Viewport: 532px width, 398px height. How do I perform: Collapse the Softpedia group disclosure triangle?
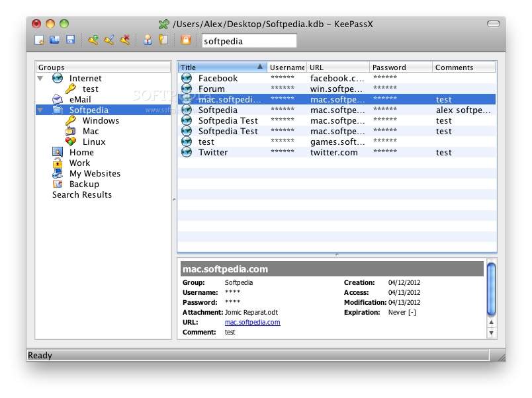tap(41, 110)
